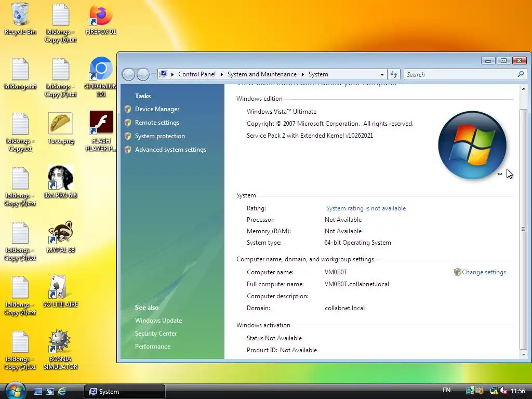Image resolution: width=532 pixels, height=399 pixels.
Task: Select the BOSNIA SIMULATOR shortcut
Action: point(60,350)
